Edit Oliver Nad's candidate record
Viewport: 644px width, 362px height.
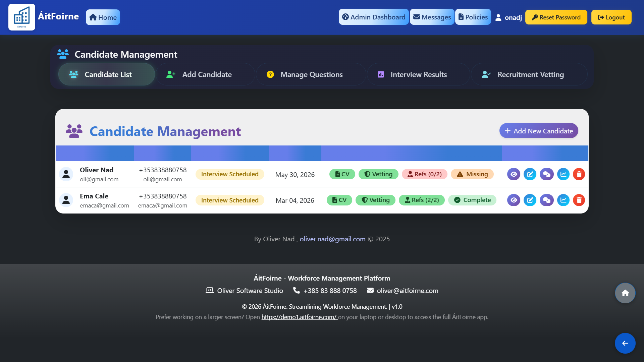pyautogui.click(x=530, y=174)
